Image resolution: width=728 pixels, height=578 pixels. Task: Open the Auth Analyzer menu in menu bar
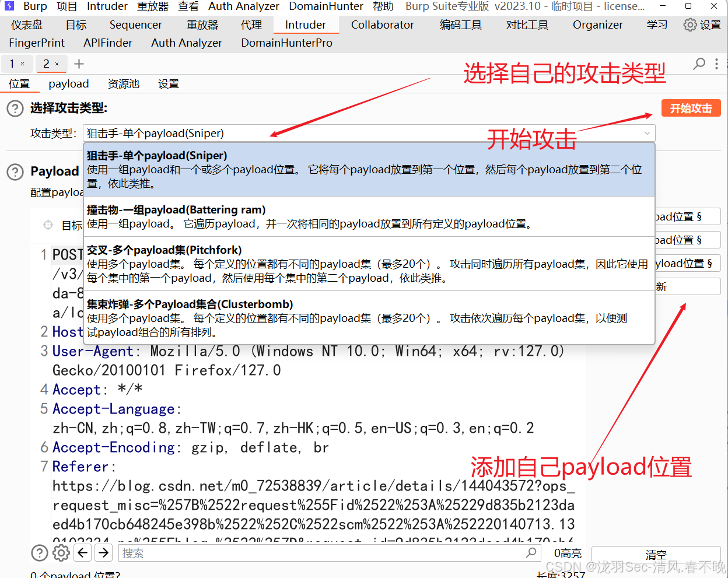(x=244, y=6)
